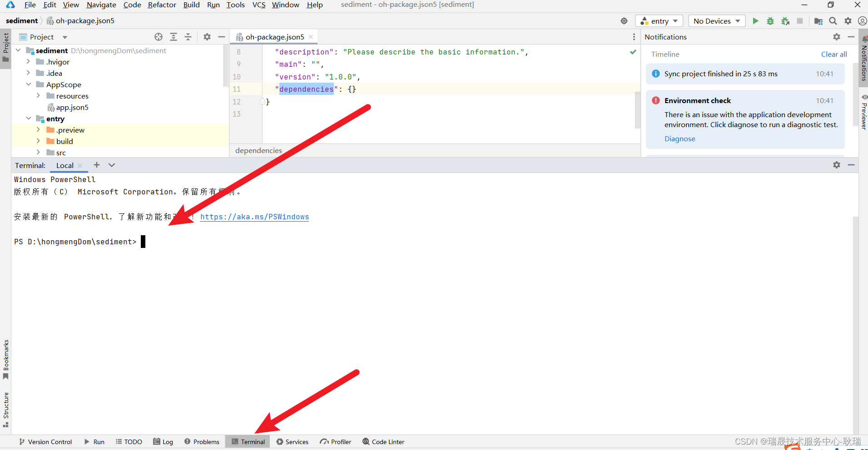Open the Log tool window
868x450 pixels.
click(x=163, y=442)
